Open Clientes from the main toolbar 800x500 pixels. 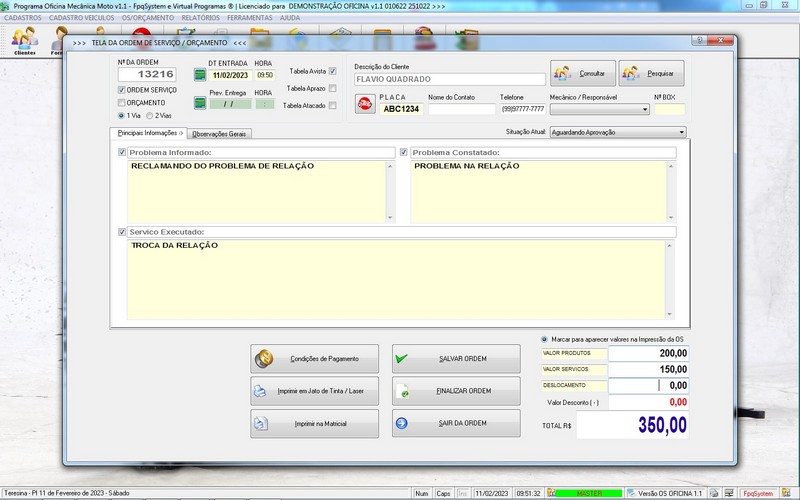pos(25,40)
